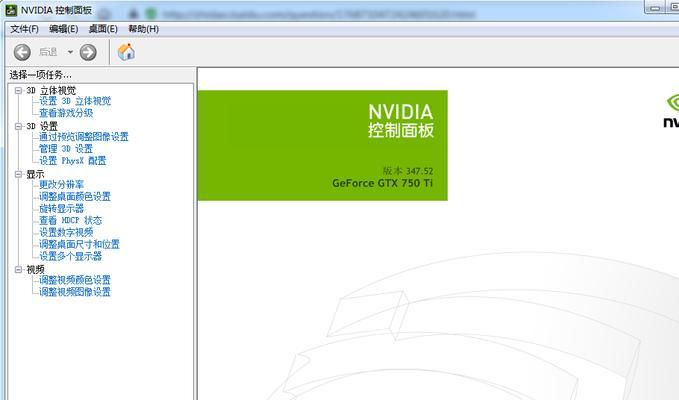Click the Forward arrow button in toolbar

click(x=88, y=52)
